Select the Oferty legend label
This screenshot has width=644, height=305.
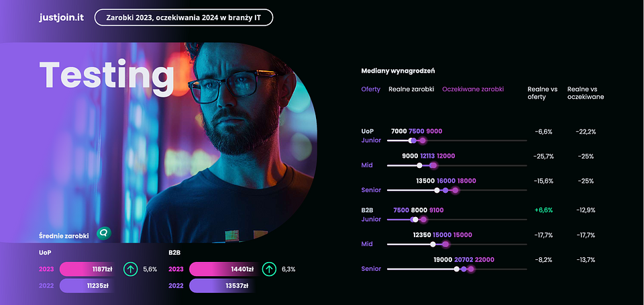370,89
